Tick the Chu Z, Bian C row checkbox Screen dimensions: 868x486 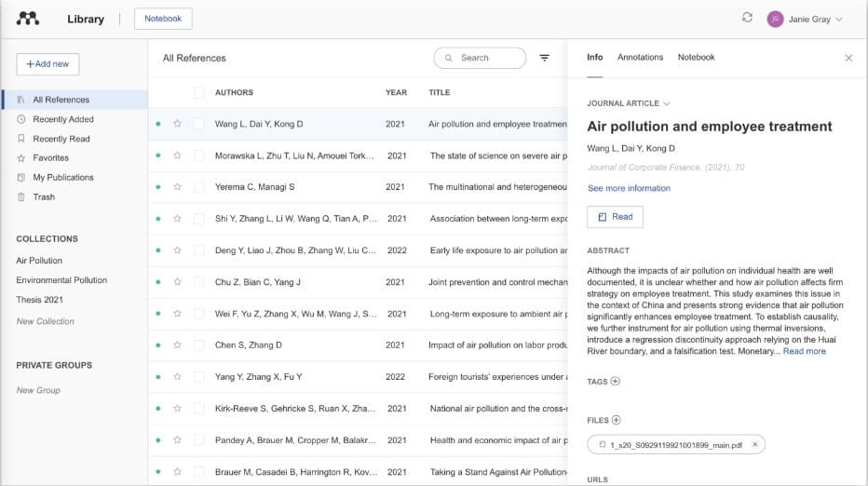(198, 282)
